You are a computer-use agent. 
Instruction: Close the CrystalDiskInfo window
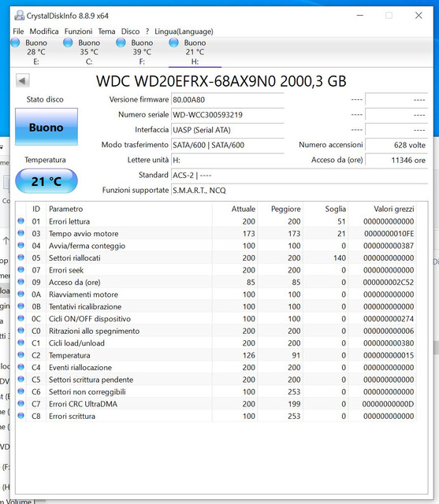click(419, 15)
